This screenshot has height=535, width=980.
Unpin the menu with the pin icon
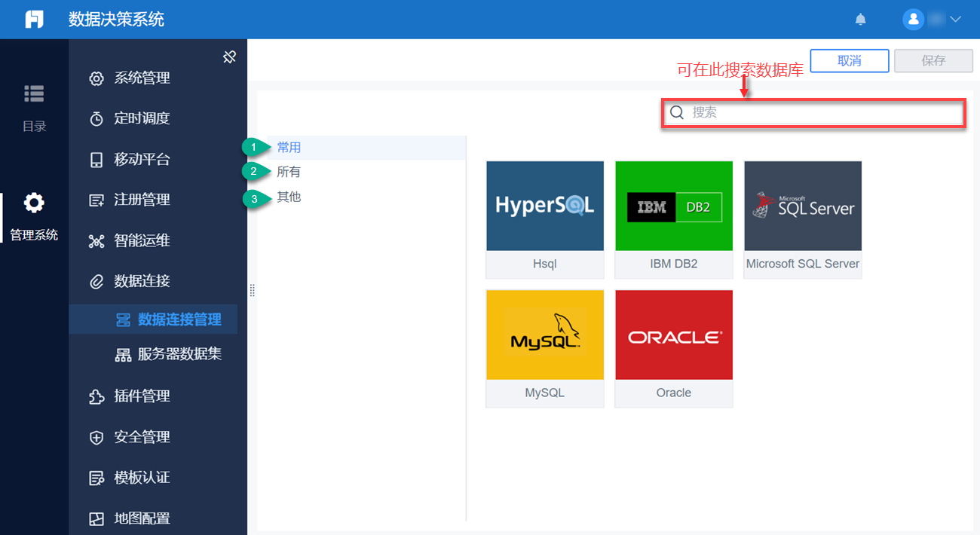[x=231, y=57]
